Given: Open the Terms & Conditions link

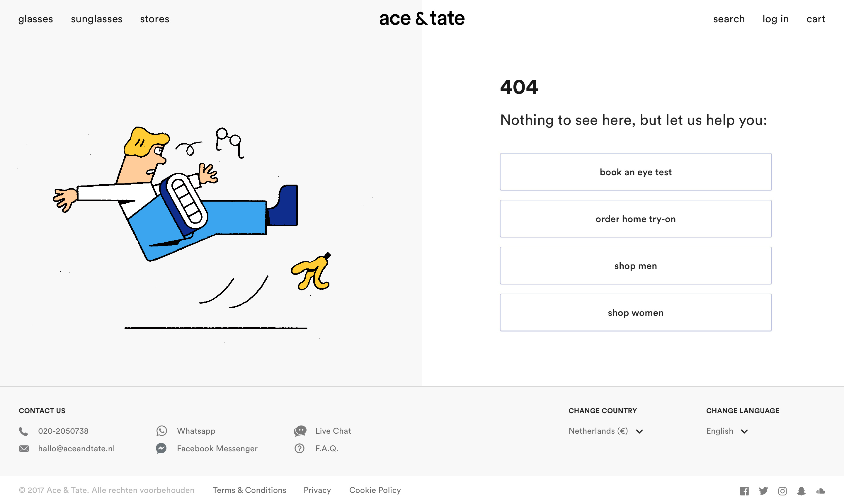Looking at the screenshot, I should (249, 491).
